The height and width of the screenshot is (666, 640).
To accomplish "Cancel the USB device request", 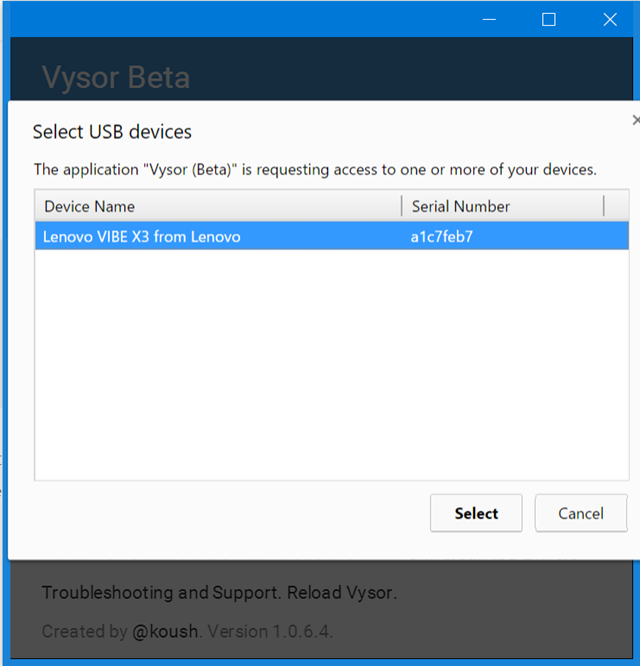I will [581, 513].
